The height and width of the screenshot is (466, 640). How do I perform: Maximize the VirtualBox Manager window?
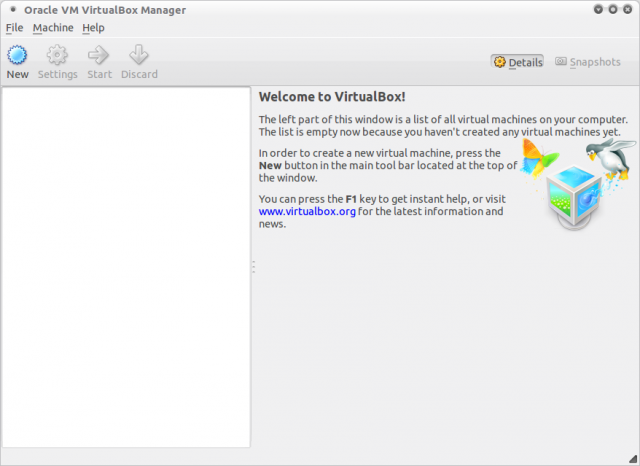point(612,9)
